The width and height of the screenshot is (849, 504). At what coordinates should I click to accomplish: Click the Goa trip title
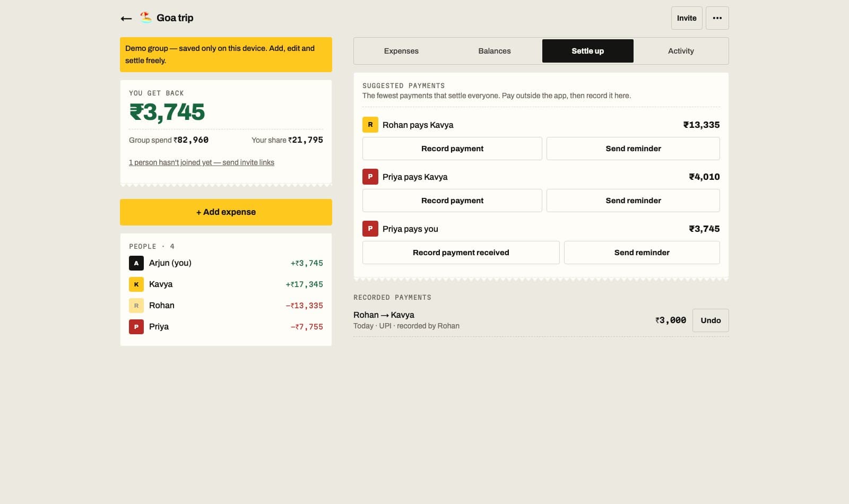(175, 18)
